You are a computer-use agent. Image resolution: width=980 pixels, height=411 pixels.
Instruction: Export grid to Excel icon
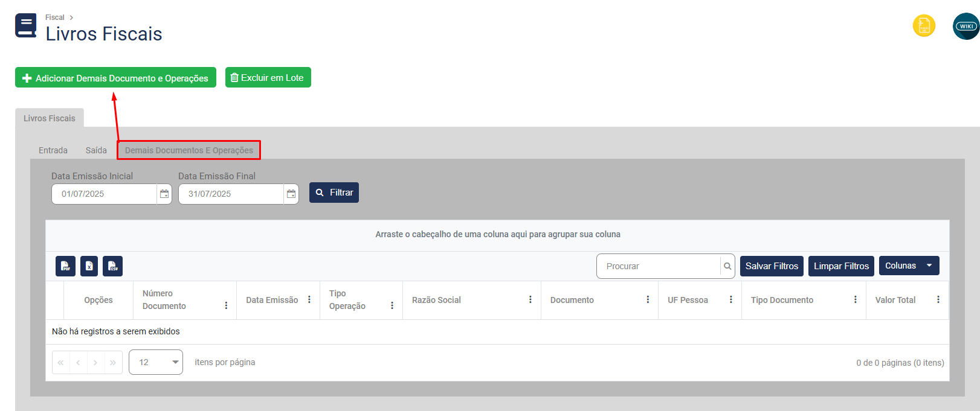click(89, 266)
